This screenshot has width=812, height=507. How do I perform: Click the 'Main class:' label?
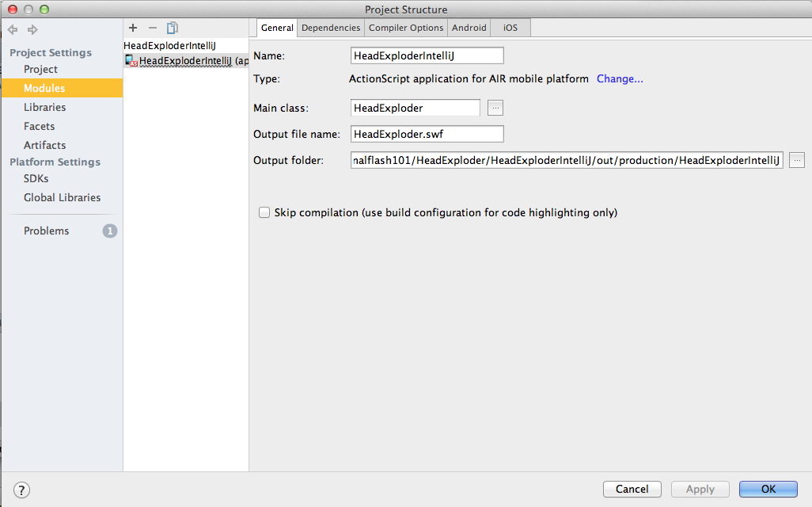click(x=281, y=109)
